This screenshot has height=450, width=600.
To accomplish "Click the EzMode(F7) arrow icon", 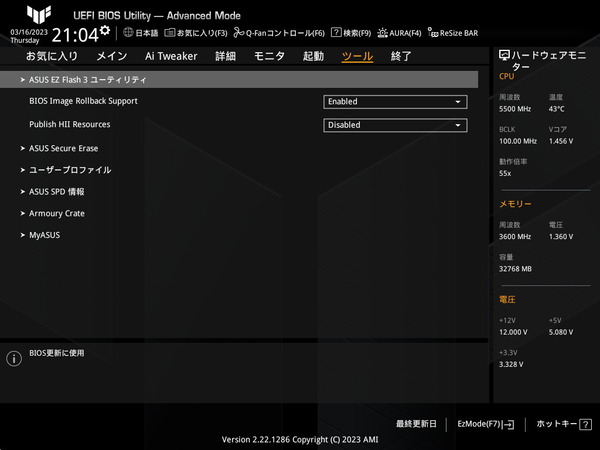I will 509,424.
